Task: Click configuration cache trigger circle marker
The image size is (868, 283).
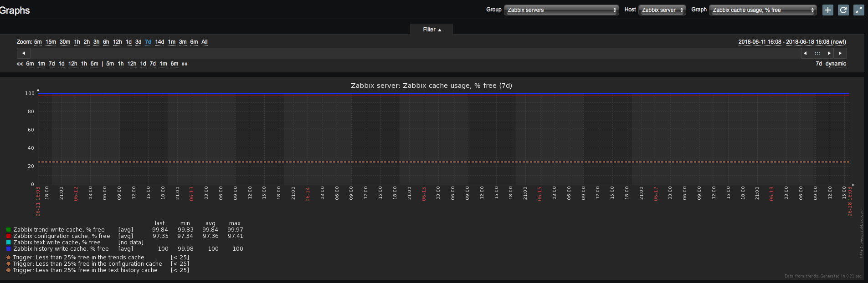Action: (x=8, y=264)
